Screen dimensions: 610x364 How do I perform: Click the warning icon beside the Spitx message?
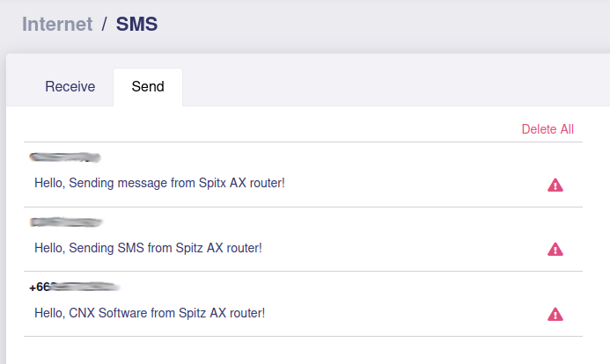tap(555, 185)
